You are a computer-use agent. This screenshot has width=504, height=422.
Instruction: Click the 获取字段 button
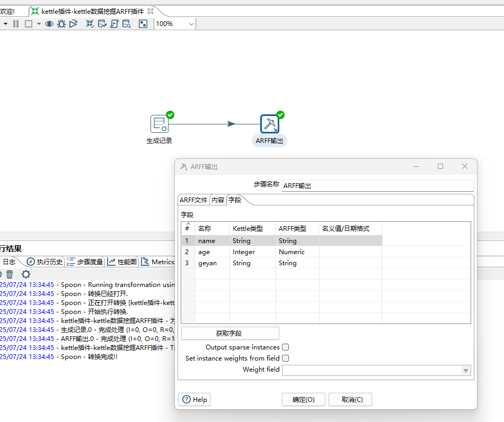(230, 334)
